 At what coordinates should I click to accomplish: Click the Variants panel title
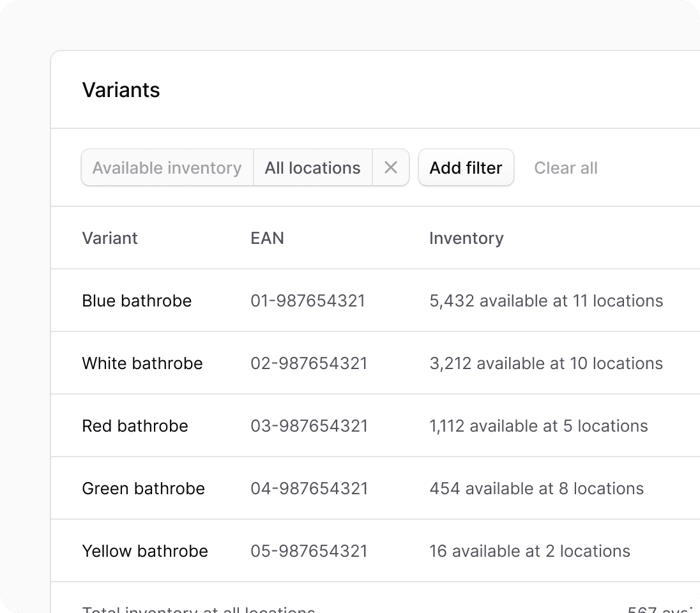pyautogui.click(x=121, y=90)
